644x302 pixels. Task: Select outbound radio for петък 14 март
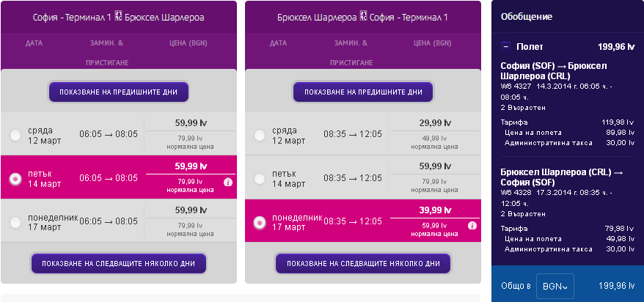15,178
